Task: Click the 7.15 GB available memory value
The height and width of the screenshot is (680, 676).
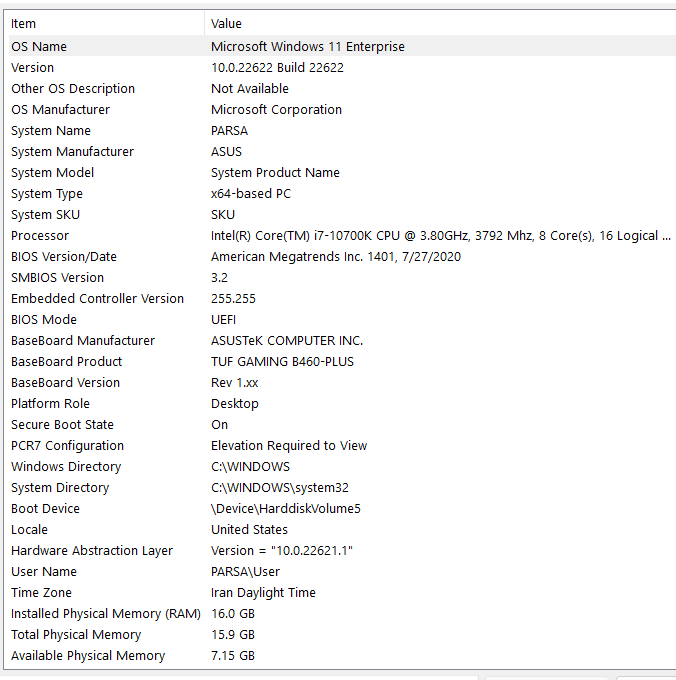Action: [233, 656]
